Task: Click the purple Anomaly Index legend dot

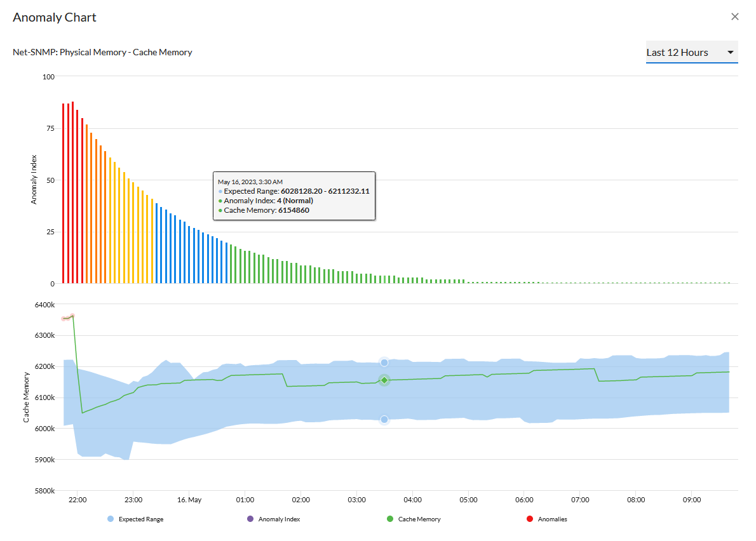Action: (250, 519)
